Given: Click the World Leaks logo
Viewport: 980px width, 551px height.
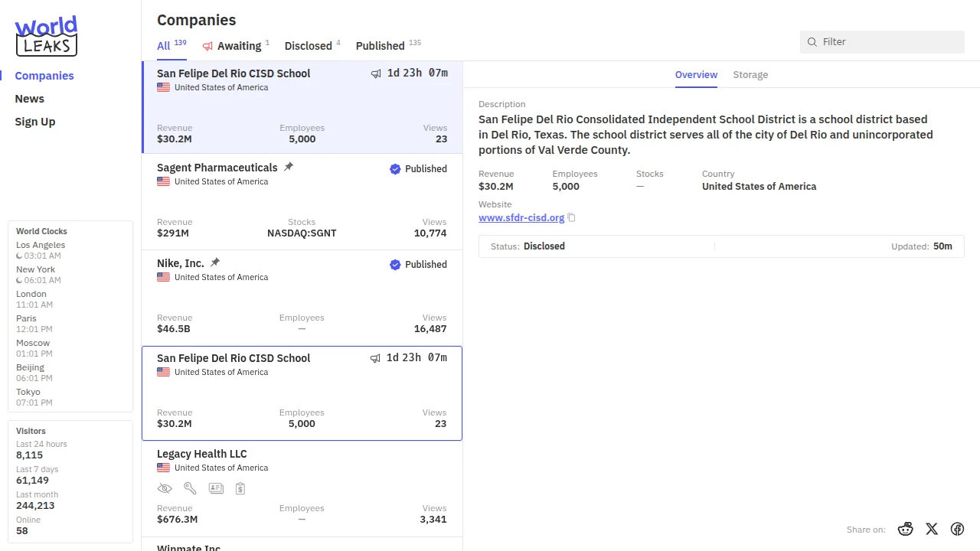Looking at the screenshot, I should click(x=46, y=36).
